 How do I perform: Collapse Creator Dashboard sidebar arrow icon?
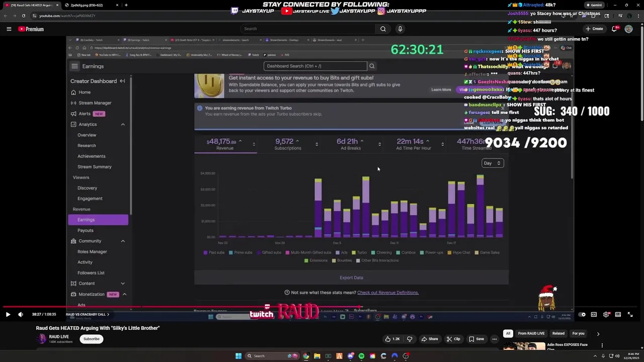[x=122, y=81]
